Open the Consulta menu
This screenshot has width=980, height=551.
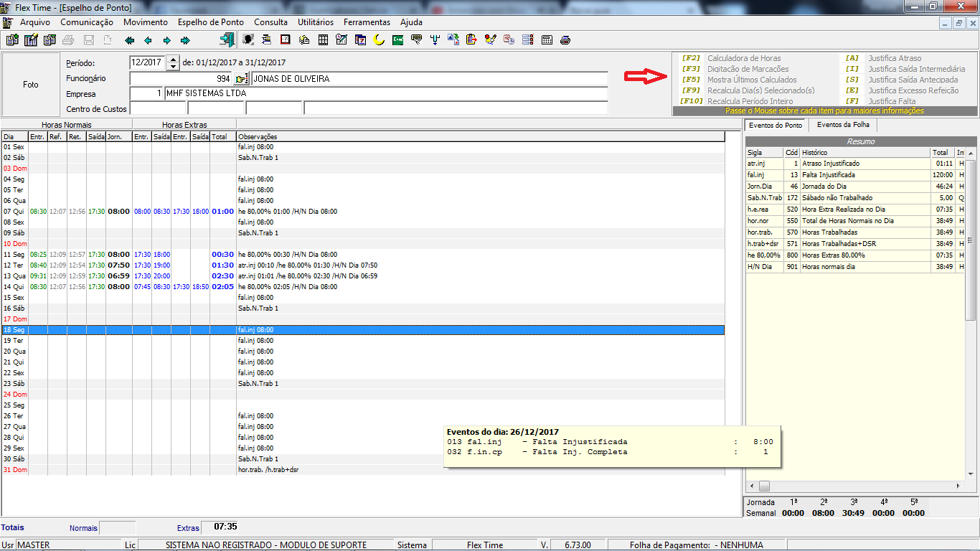pyautogui.click(x=271, y=22)
